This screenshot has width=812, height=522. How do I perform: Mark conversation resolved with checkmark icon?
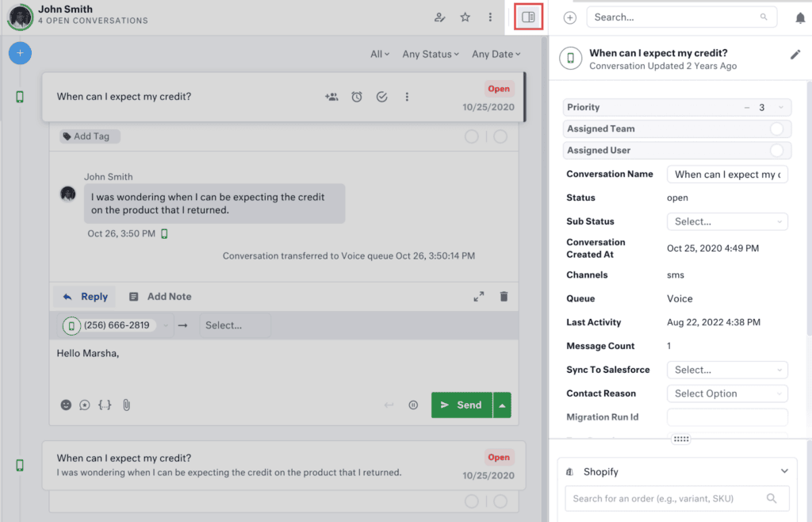[381, 97]
